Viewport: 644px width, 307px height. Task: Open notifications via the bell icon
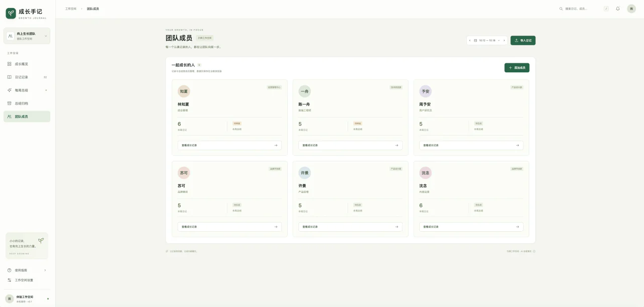[618, 9]
